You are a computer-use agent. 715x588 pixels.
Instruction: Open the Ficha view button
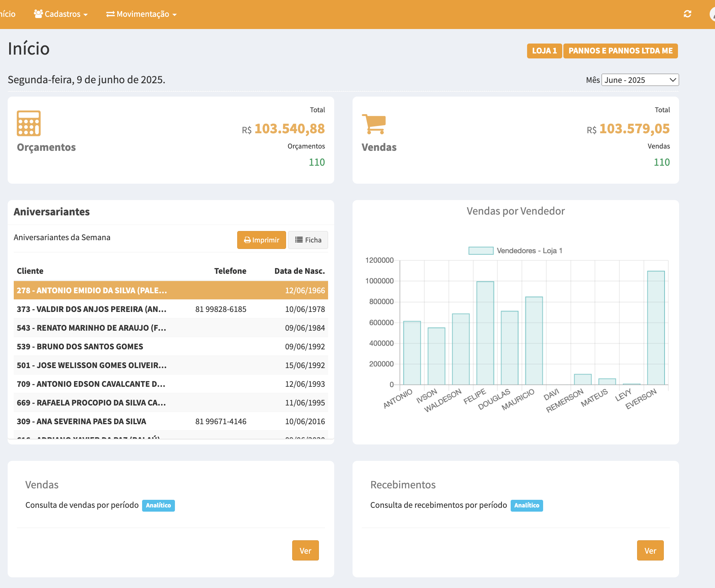[308, 240]
